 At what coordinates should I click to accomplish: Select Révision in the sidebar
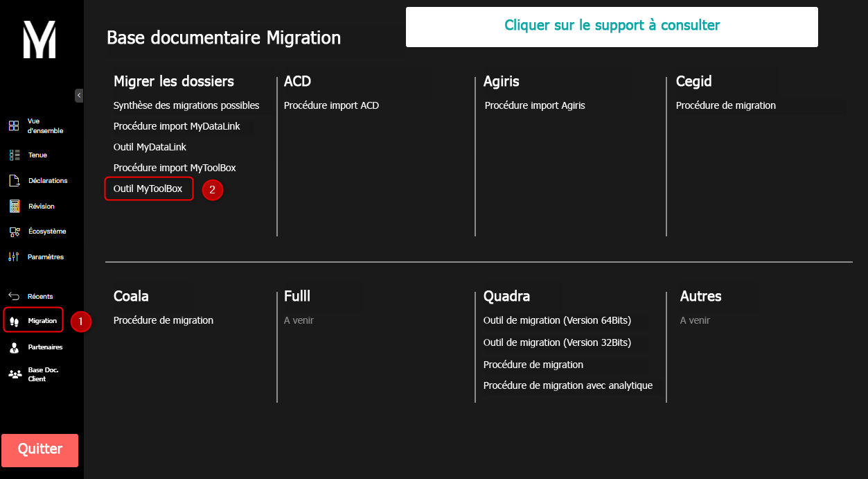pos(41,207)
